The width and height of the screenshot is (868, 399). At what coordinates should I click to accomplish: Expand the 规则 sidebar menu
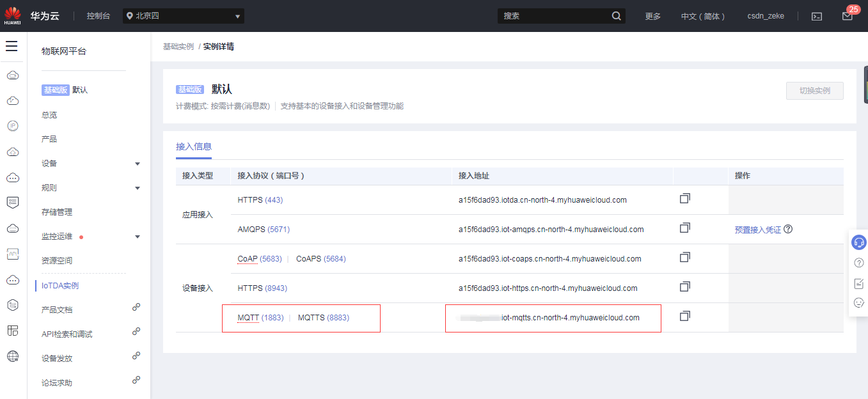tap(138, 188)
